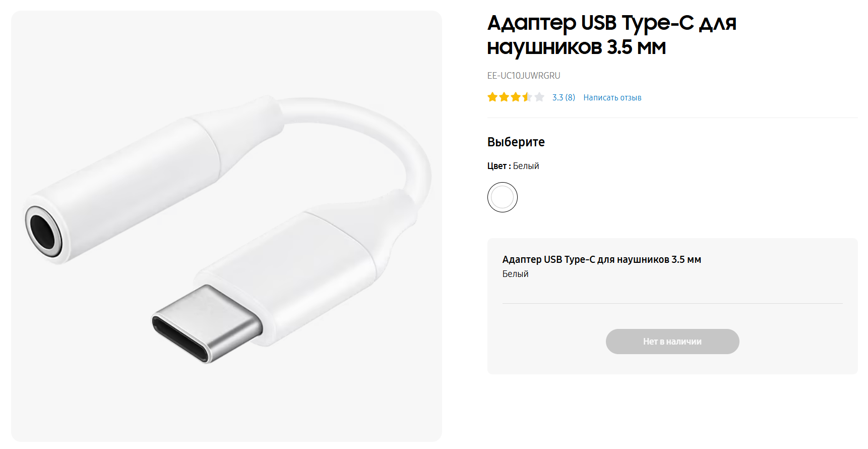Click the Цвет: Белый label
The width and height of the screenshot is (868, 449).
click(x=513, y=166)
